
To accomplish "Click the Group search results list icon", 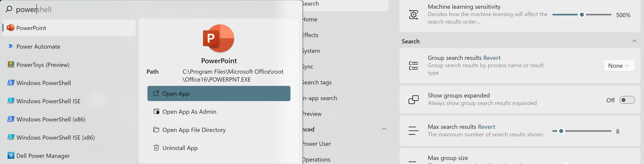I will click(x=413, y=65).
